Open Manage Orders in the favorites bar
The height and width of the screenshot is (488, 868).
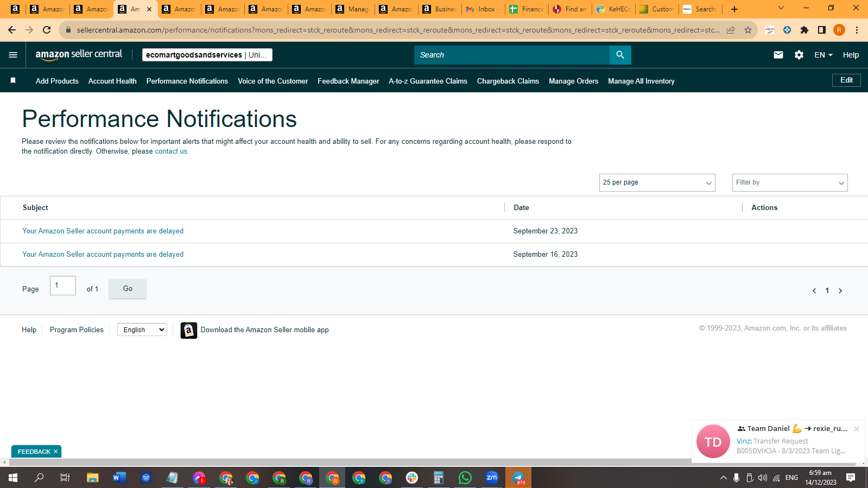(x=573, y=81)
